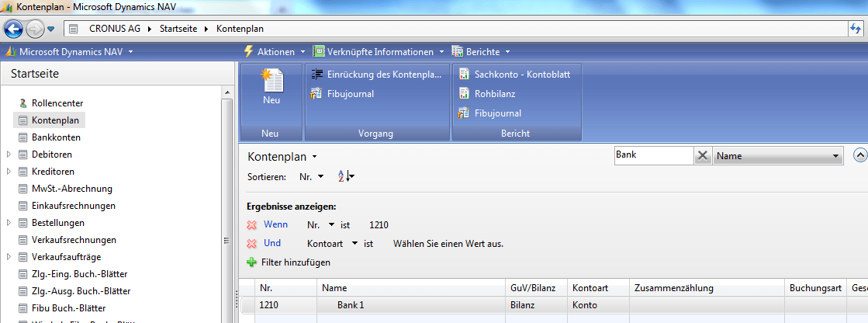Open the Aktionen menu
Screen dimensions: 868x323
point(275,52)
